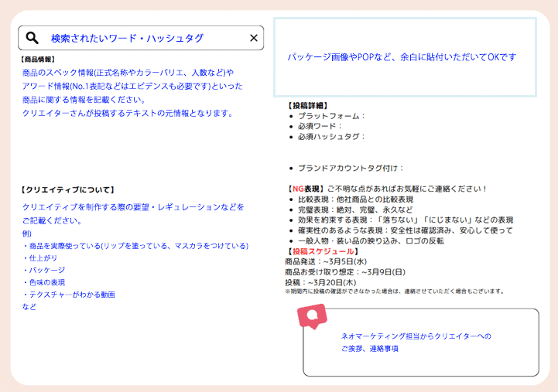Click the 【投稿スケジュール】 heading

pos(322,251)
